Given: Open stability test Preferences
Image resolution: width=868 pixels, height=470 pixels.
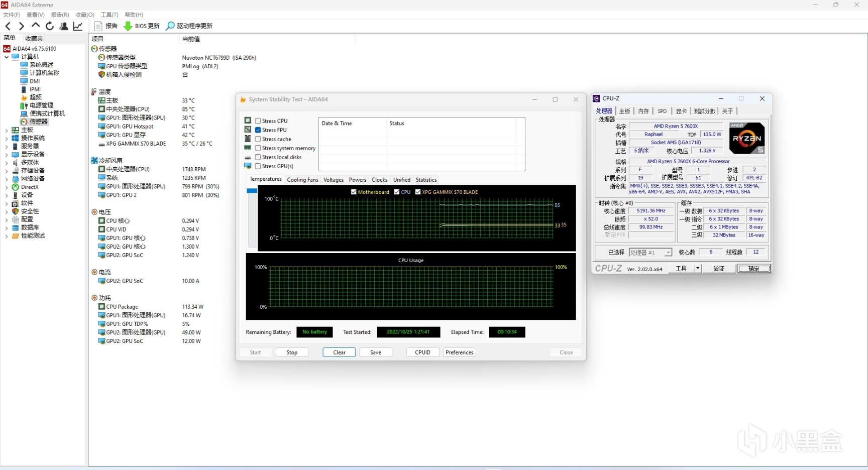Looking at the screenshot, I should click(459, 352).
